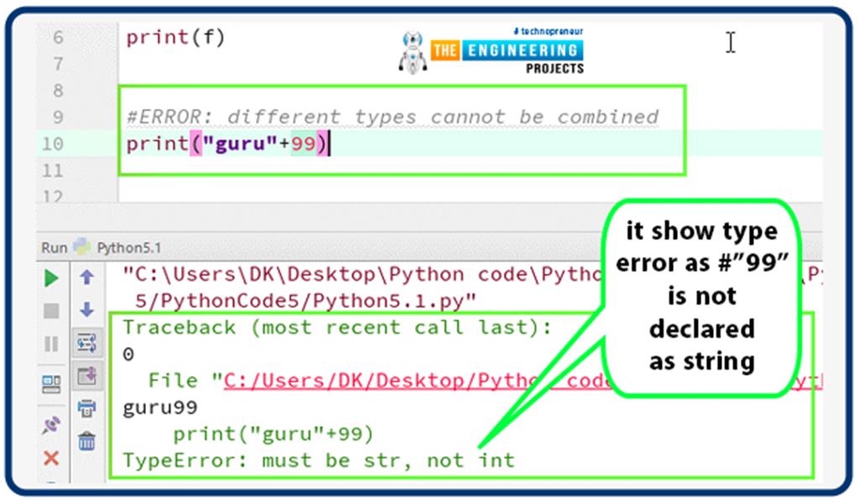The image size is (859, 504).
Task: Toggle soft-wrap in console output
Action: coord(86,342)
